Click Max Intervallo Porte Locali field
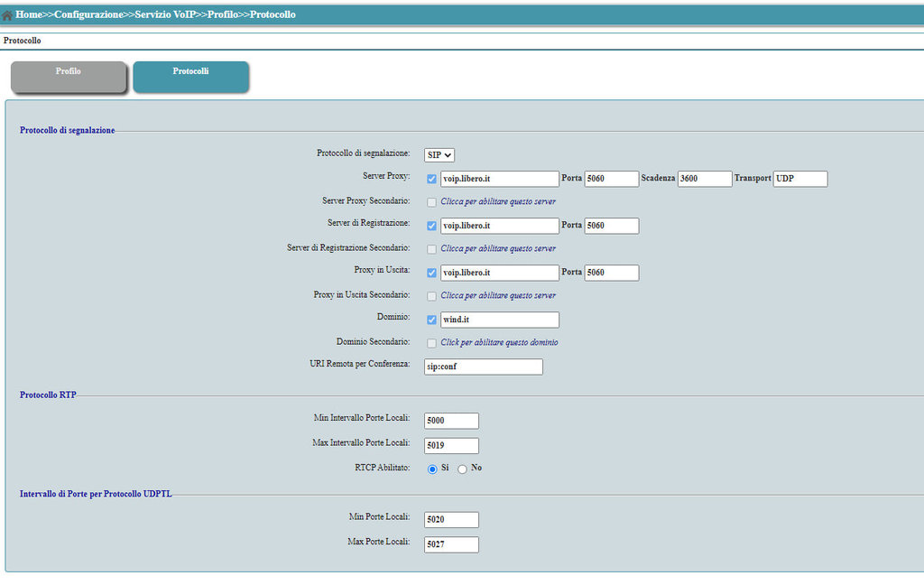 pyautogui.click(x=451, y=445)
